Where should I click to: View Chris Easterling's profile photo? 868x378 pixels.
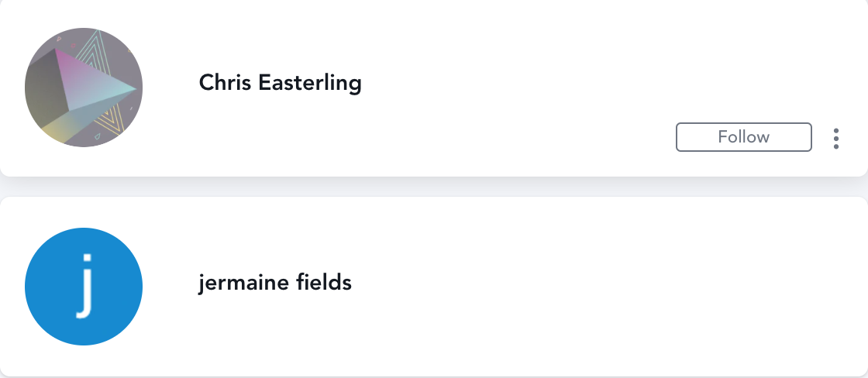84,88
